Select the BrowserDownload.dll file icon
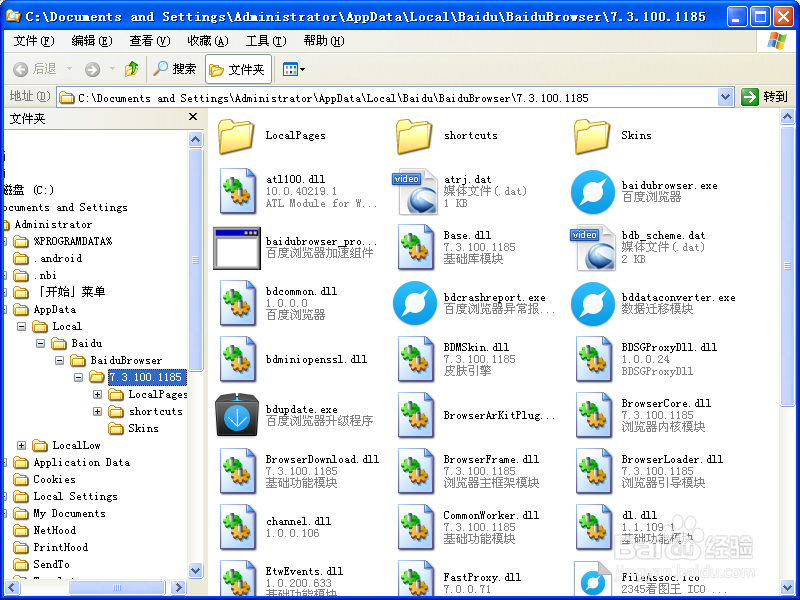This screenshot has height=600, width=800. [x=237, y=471]
